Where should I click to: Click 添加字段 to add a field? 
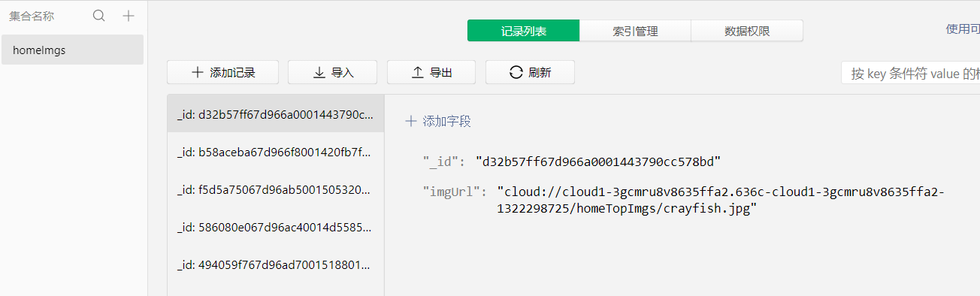[x=438, y=121]
